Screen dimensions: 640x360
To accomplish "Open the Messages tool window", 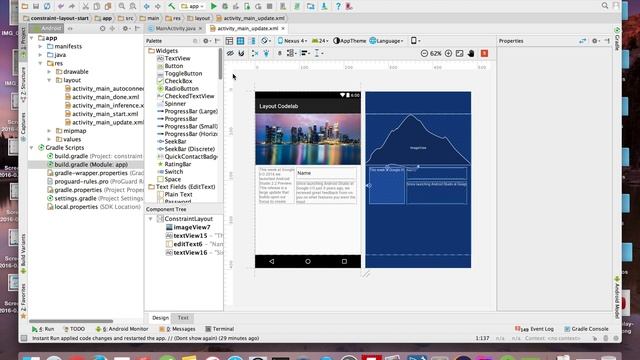I will pyautogui.click(x=178, y=329).
